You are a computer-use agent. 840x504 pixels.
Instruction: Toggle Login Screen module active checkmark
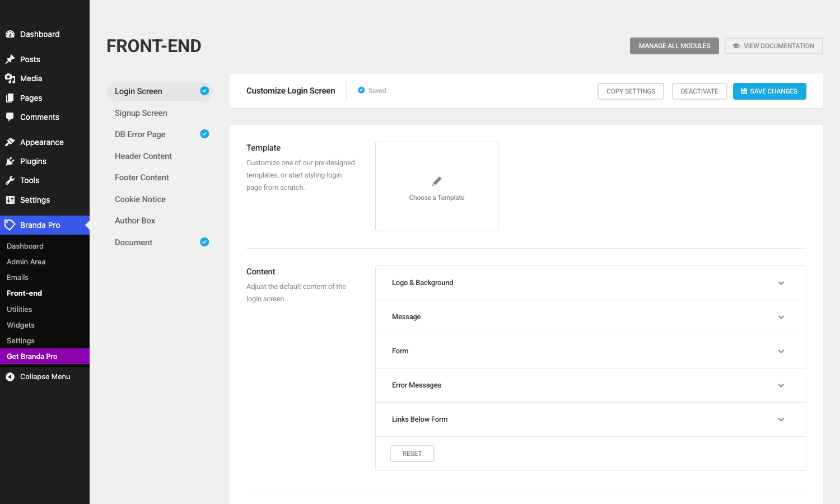tap(204, 91)
